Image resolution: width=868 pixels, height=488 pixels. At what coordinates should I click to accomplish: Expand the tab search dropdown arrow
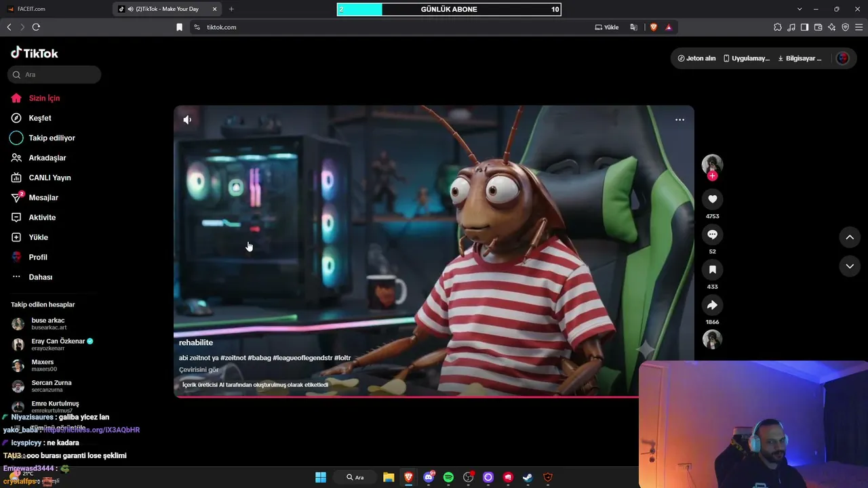pyautogui.click(x=800, y=9)
